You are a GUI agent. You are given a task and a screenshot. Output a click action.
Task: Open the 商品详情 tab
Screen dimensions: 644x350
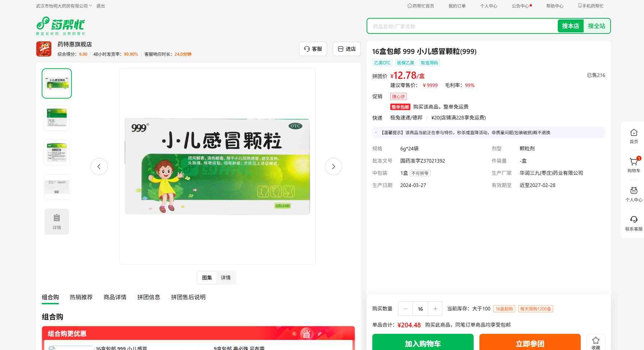pos(115,297)
